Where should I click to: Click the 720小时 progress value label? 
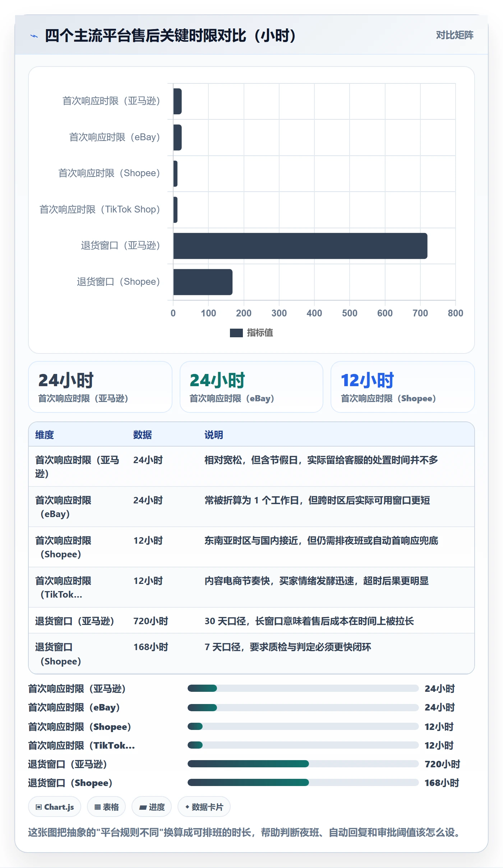click(442, 764)
